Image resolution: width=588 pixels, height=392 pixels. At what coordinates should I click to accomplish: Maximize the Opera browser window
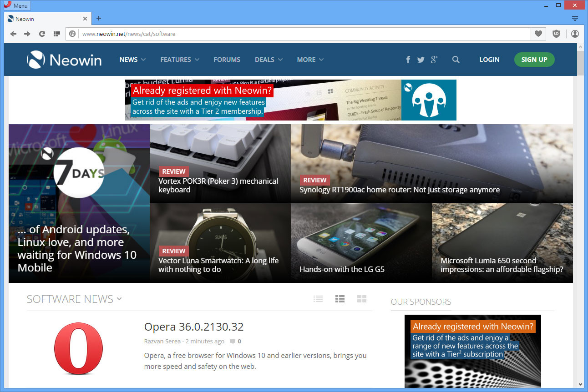click(558, 5)
